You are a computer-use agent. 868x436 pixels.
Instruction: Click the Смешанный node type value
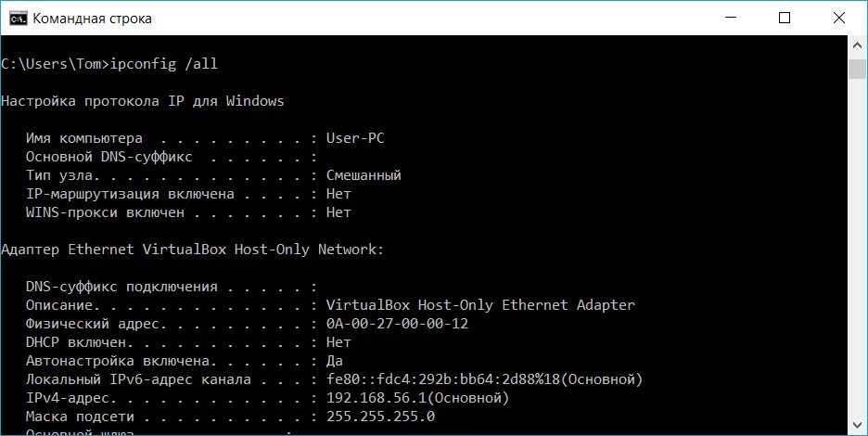[x=364, y=175]
